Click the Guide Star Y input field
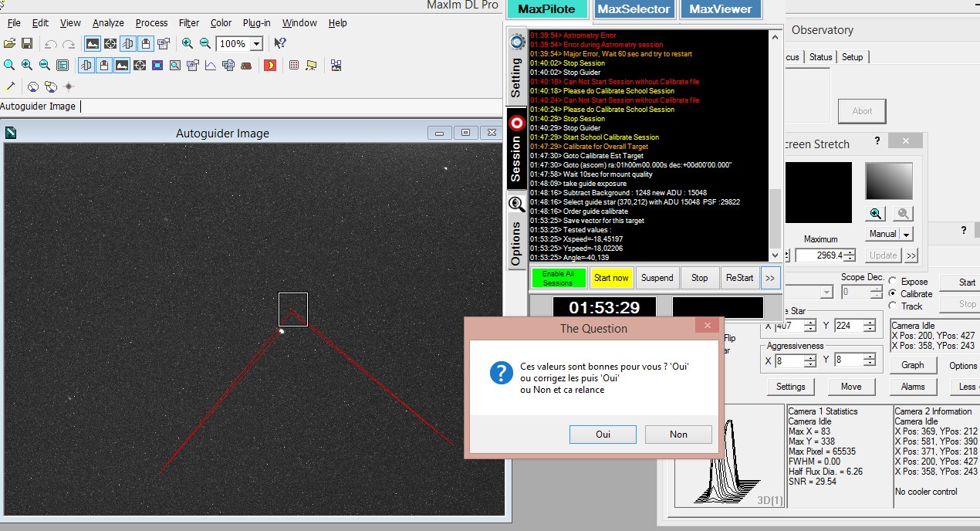The width and height of the screenshot is (980, 531). coord(847,326)
